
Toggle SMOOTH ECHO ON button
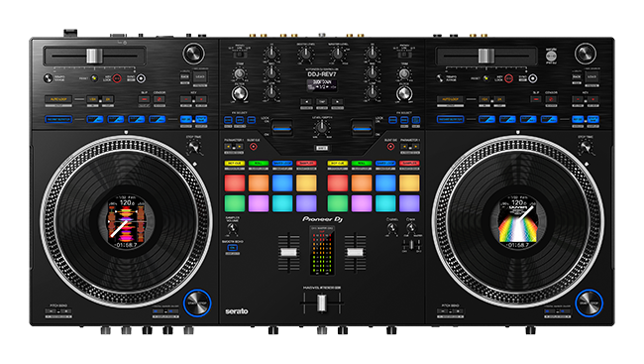[x=233, y=248]
